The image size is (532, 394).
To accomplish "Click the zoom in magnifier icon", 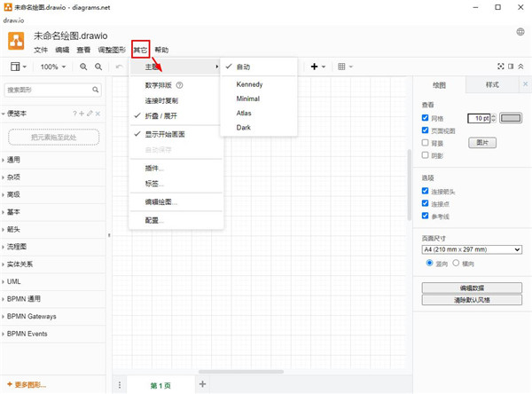I will tap(83, 67).
